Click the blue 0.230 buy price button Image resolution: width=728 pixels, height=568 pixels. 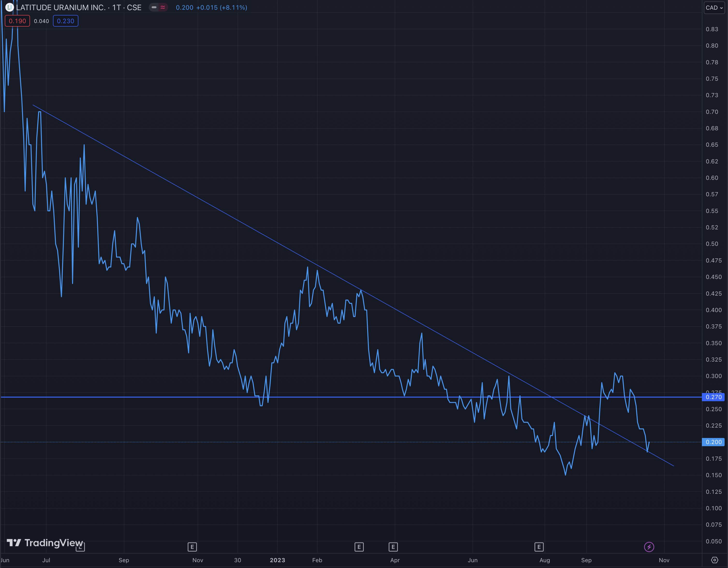[x=65, y=21]
